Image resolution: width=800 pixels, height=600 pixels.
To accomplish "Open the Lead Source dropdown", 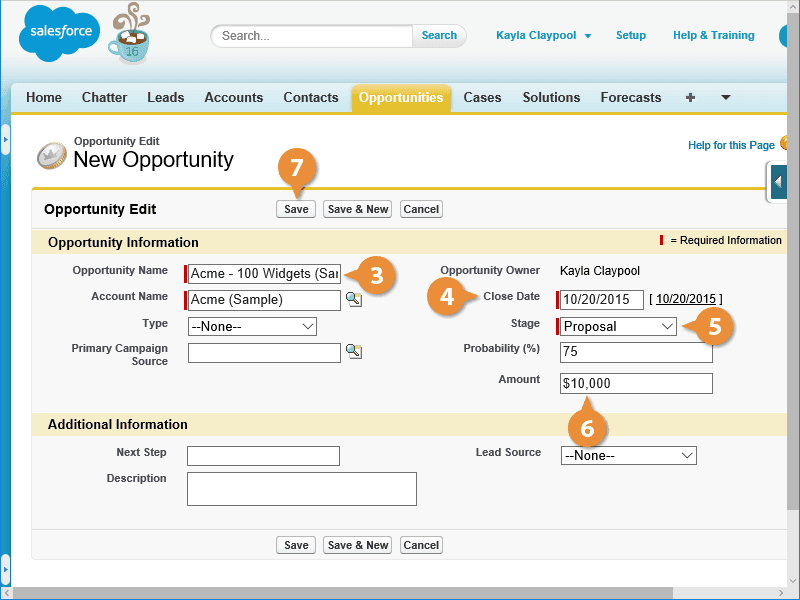I will [629, 456].
